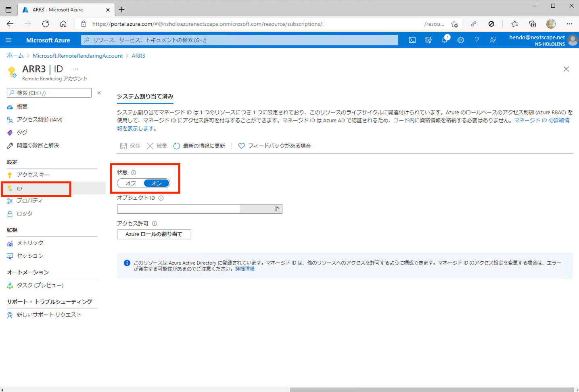The width and height of the screenshot is (579, 392).
Task: Open a new browser tab
Action: 121,9
